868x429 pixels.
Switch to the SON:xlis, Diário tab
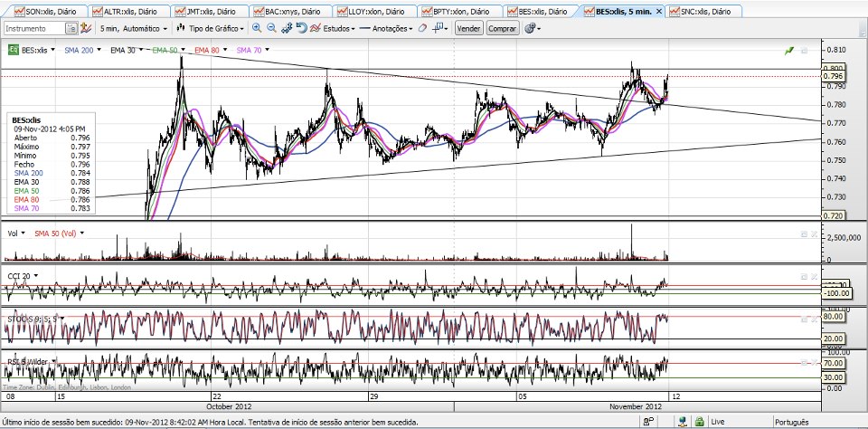point(45,11)
